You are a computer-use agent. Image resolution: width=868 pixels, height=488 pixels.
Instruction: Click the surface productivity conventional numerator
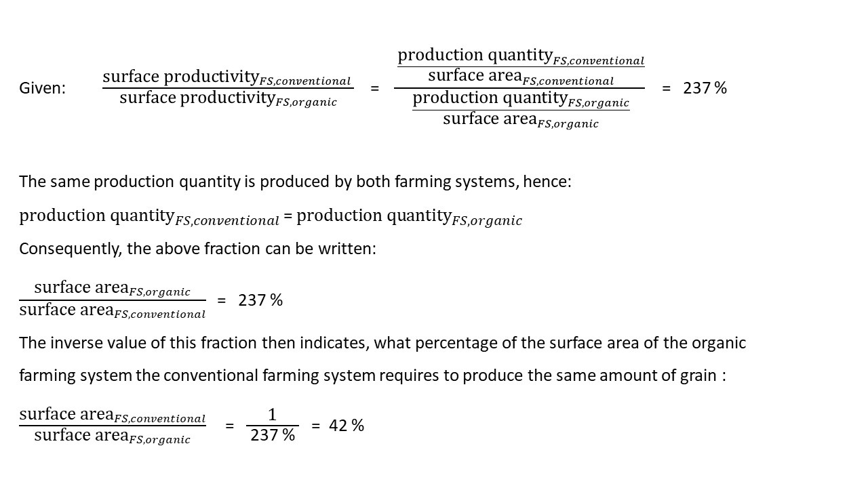click(226, 78)
